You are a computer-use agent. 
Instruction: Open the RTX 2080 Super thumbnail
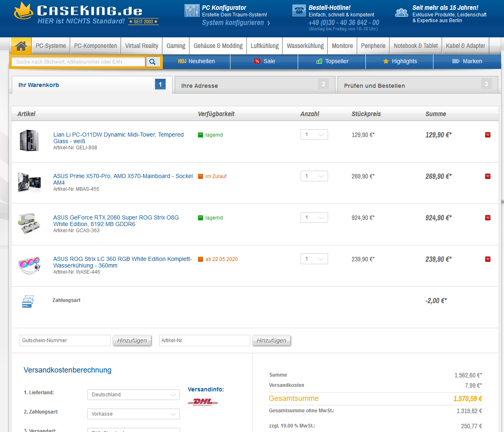pos(29,224)
